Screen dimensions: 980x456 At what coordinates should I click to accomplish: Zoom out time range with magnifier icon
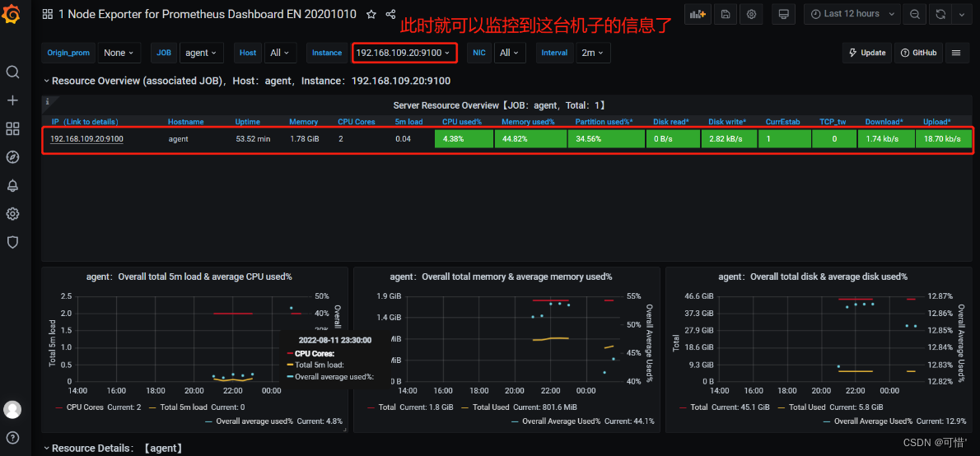[914, 14]
